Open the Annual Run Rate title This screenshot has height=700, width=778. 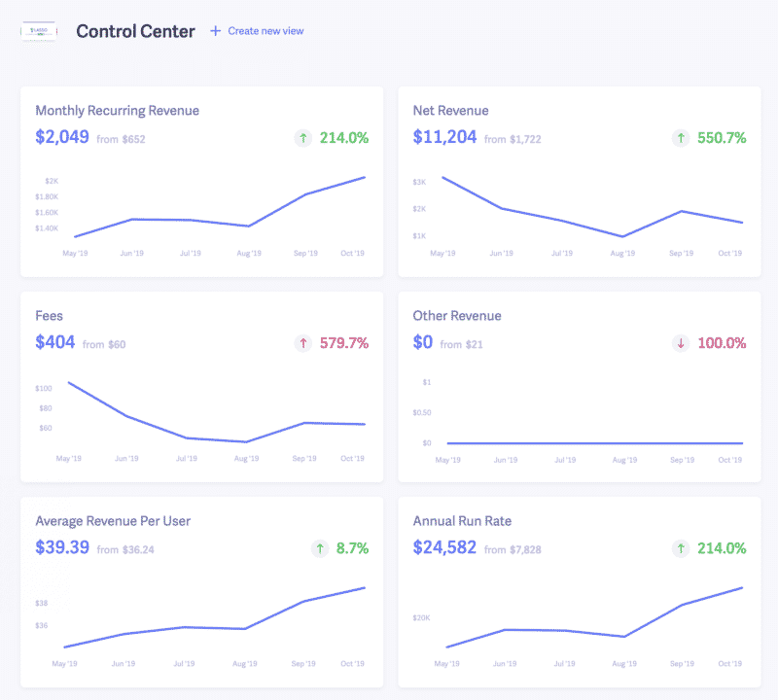[462, 521]
